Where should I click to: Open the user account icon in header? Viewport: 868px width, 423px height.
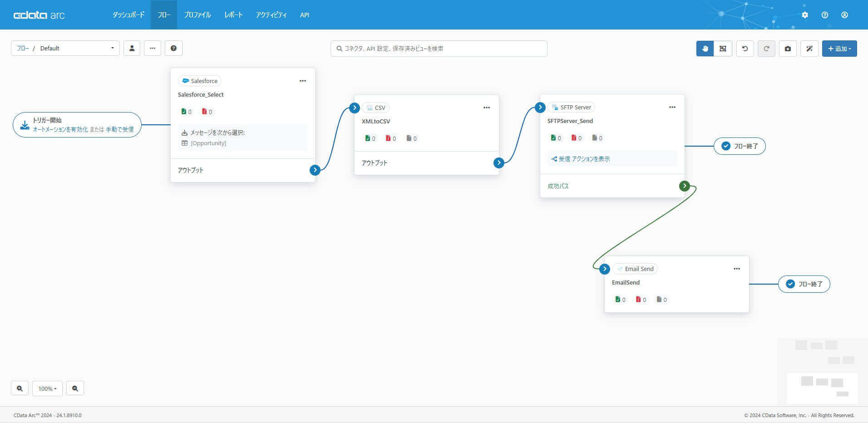(x=844, y=15)
